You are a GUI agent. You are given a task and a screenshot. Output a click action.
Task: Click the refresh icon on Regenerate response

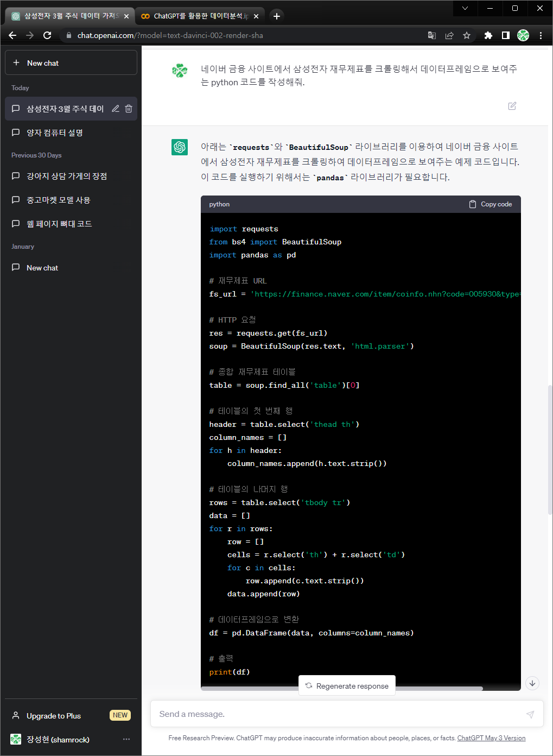pos(309,686)
